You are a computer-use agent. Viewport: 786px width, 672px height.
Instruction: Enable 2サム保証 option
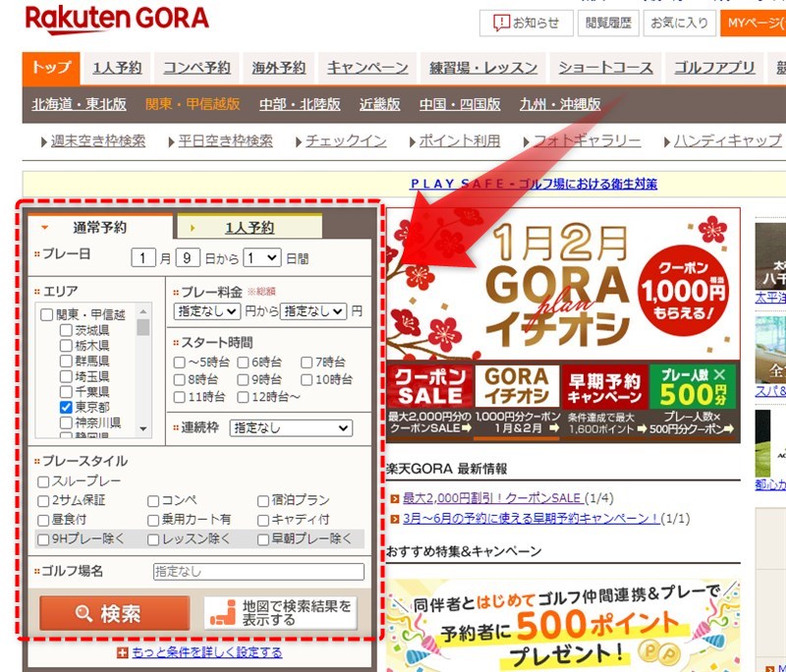[x=43, y=501]
